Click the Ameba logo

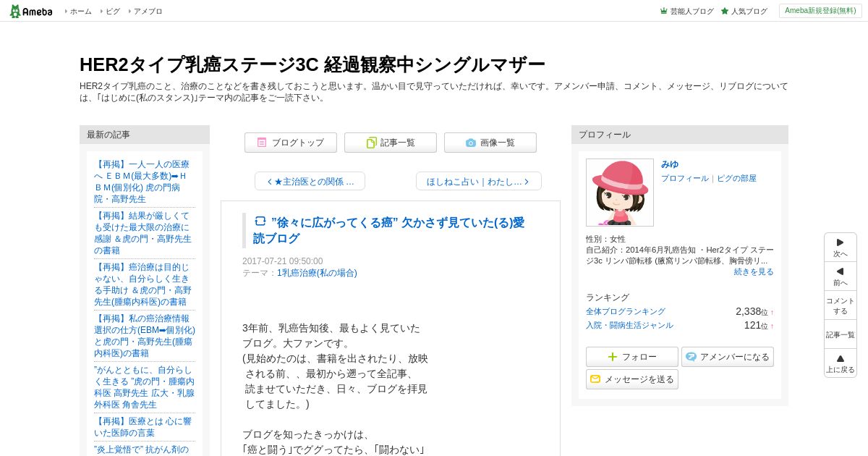[31, 11]
